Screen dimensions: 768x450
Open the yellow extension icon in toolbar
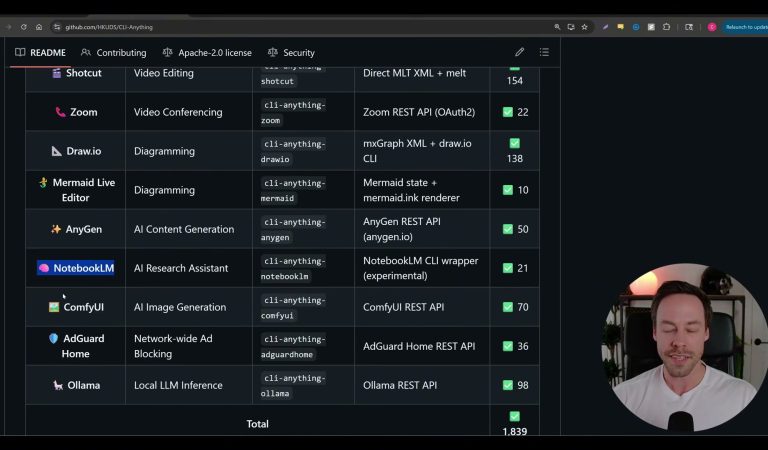click(621, 27)
